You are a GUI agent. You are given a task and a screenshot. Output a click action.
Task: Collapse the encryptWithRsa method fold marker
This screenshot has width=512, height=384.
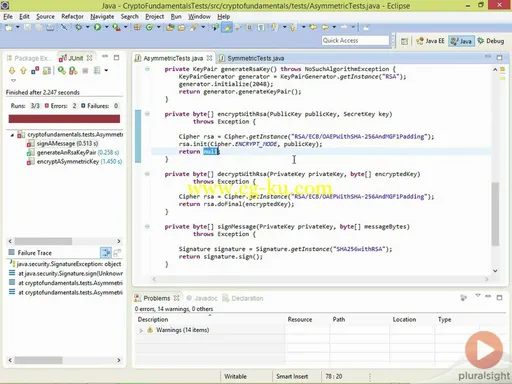(x=147, y=114)
